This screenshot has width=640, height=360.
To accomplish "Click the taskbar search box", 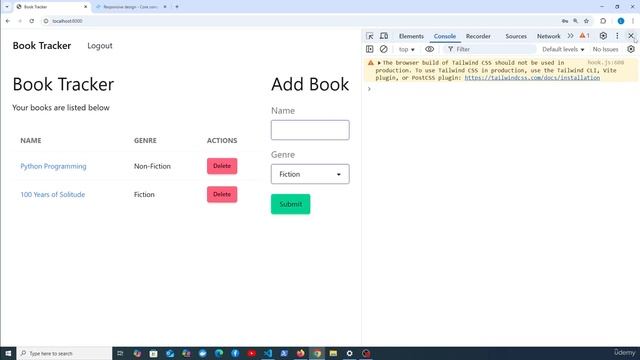I will [64, 353].
